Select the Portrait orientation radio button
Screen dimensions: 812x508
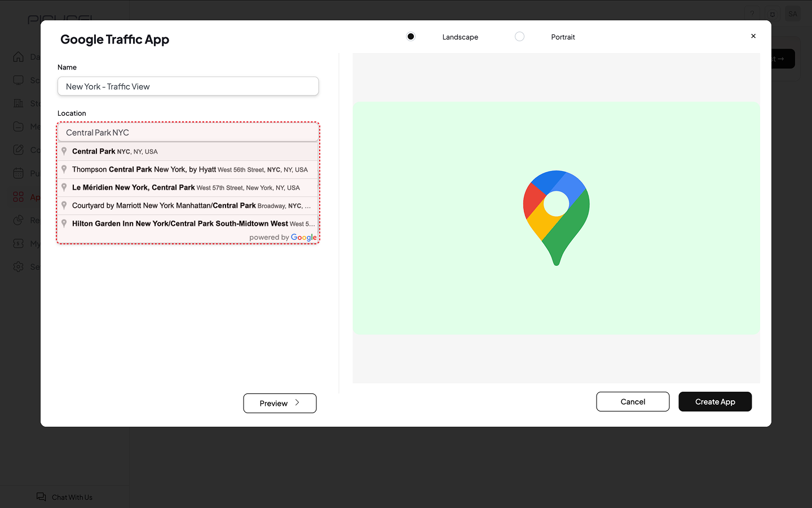tap(519, 37)
